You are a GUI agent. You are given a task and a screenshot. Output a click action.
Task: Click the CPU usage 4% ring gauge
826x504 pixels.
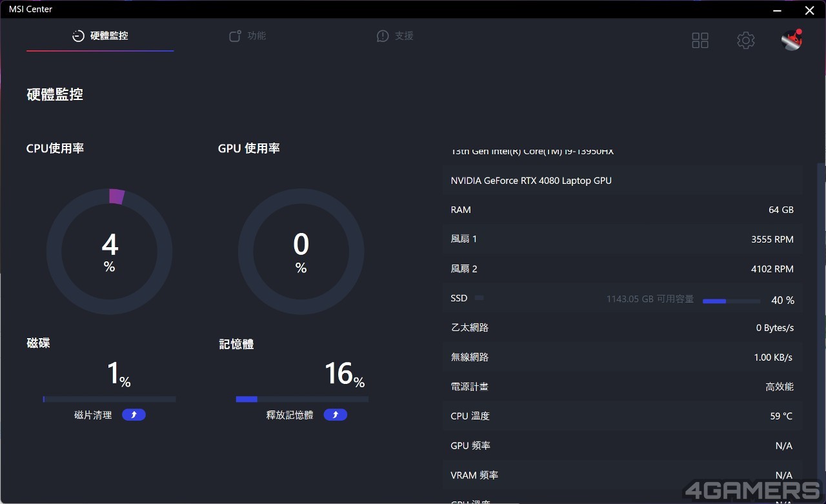pyautogui.click(x=109, y=252)
